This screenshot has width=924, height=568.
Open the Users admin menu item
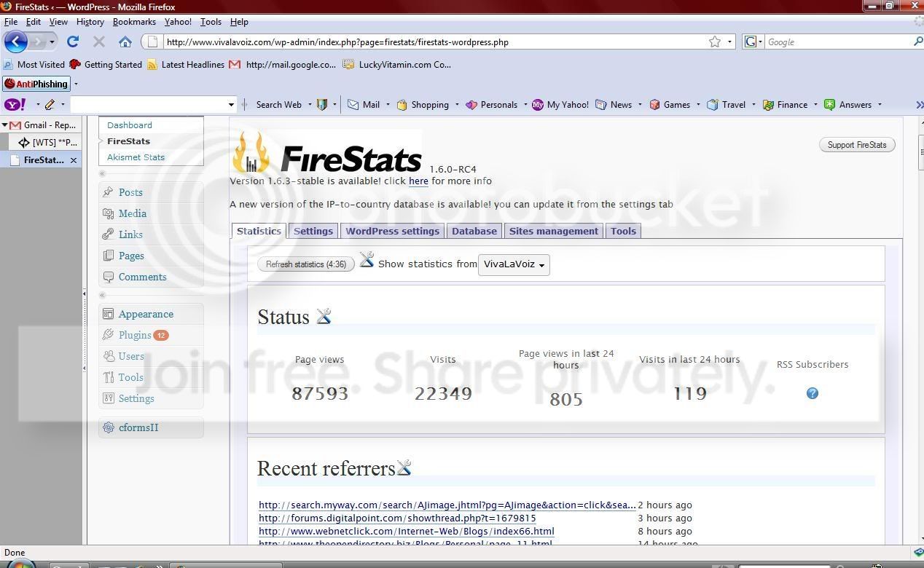(x=131, y=356)
